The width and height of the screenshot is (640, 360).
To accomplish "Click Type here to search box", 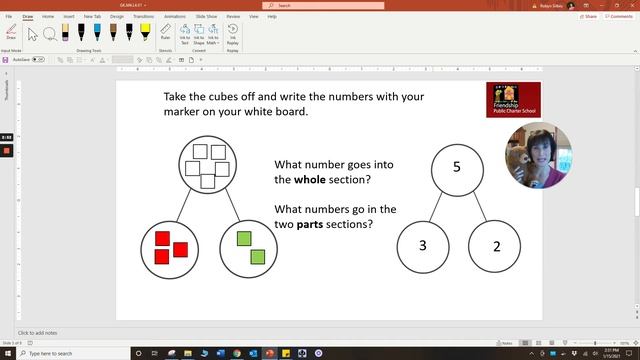I will tap(73, 353).
